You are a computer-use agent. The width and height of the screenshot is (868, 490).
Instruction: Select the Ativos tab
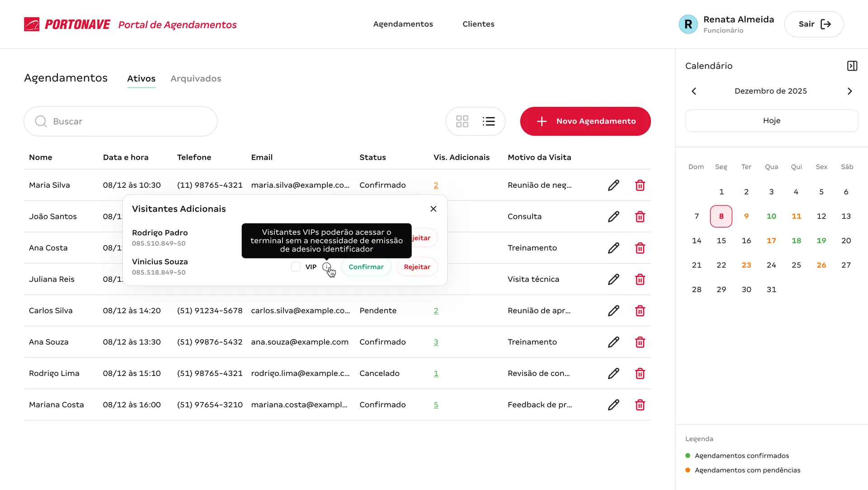(142, 79)
